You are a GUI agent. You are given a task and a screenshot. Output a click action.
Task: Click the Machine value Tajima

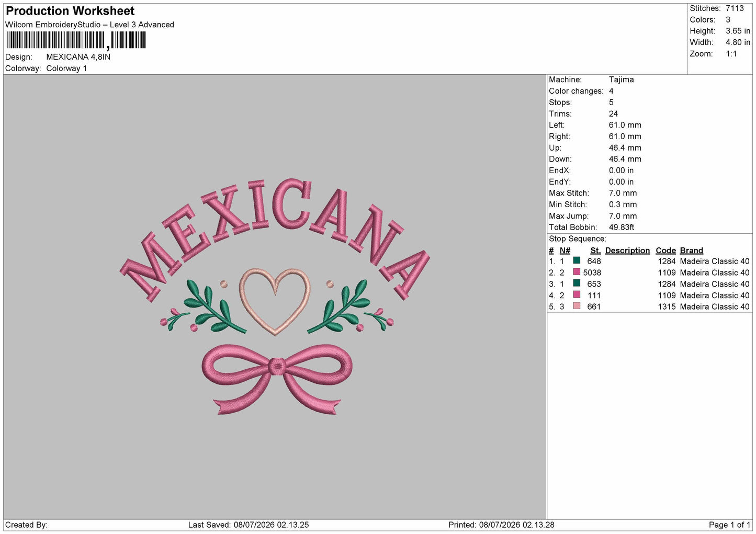coord(622,79)
